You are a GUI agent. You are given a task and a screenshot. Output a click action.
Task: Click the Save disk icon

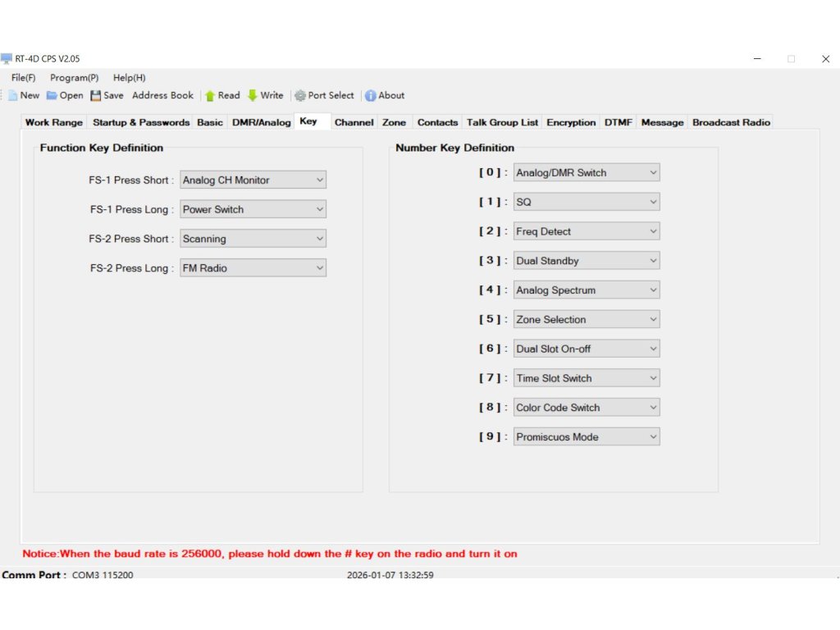coord(96,95)
